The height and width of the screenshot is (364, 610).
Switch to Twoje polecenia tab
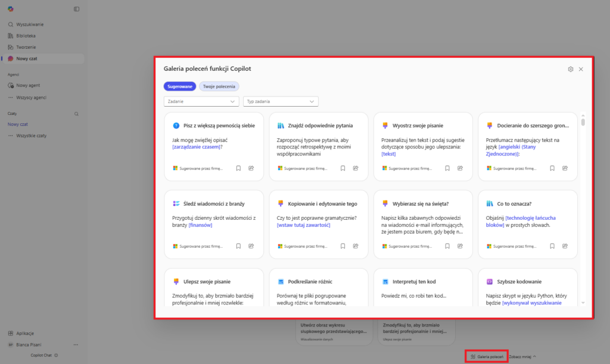point(219,86)
